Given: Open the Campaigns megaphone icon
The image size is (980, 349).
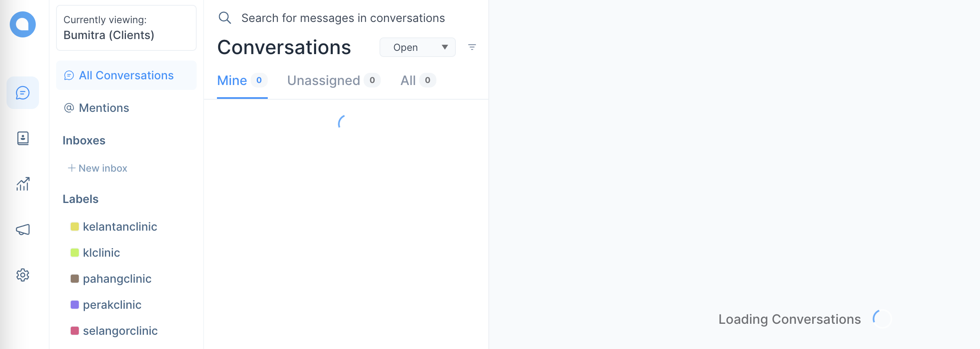Looking at the screenshot, I should 22,229.
